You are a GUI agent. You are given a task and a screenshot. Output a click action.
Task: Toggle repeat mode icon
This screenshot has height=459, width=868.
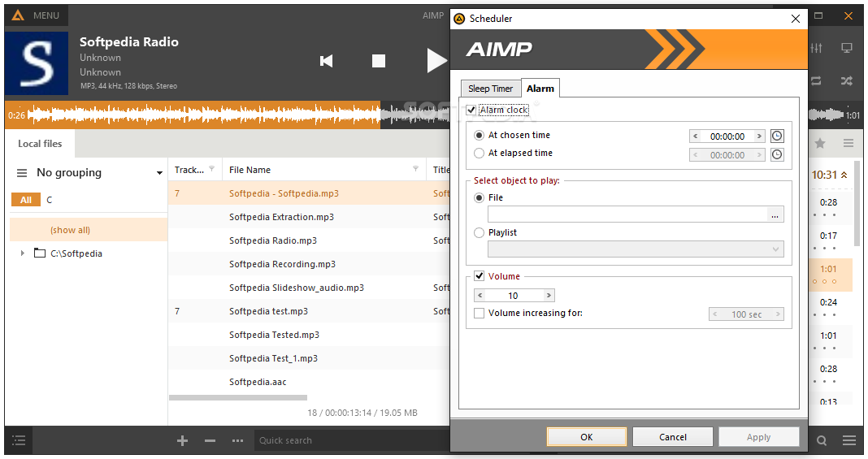pyautogui.click(x=817, y=80)
